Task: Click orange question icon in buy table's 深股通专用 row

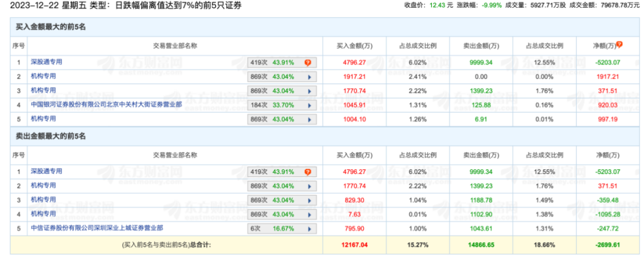Action: tap(308, 62)
